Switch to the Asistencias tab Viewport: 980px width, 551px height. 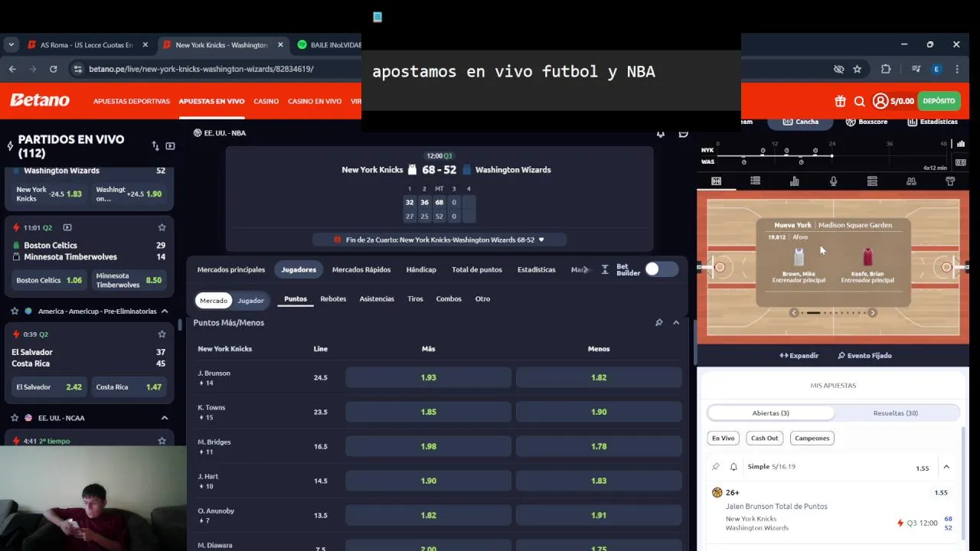[377, 299]
